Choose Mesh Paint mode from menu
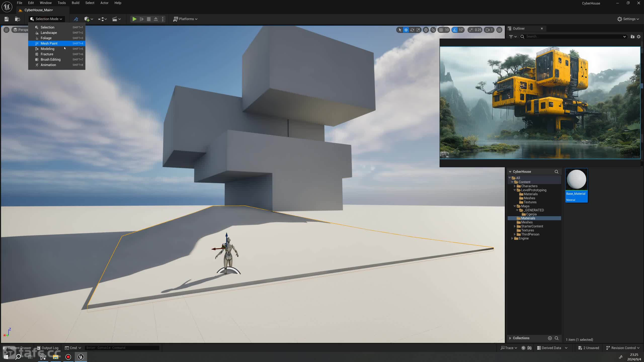This screenshot has width=644, height=362. tap(57, 43)
